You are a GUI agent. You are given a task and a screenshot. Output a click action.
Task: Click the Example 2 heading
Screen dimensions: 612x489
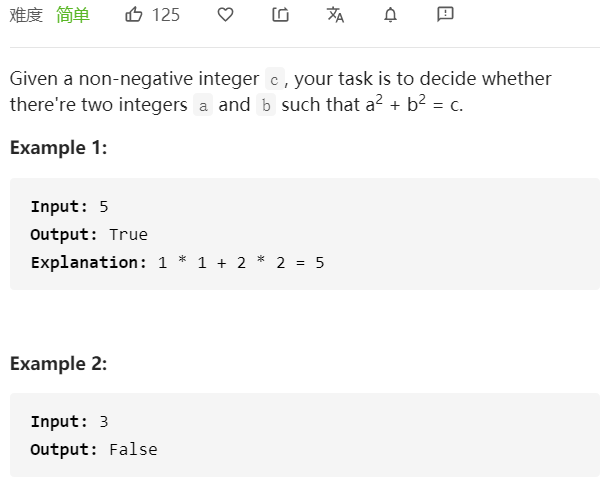(59, 364)
